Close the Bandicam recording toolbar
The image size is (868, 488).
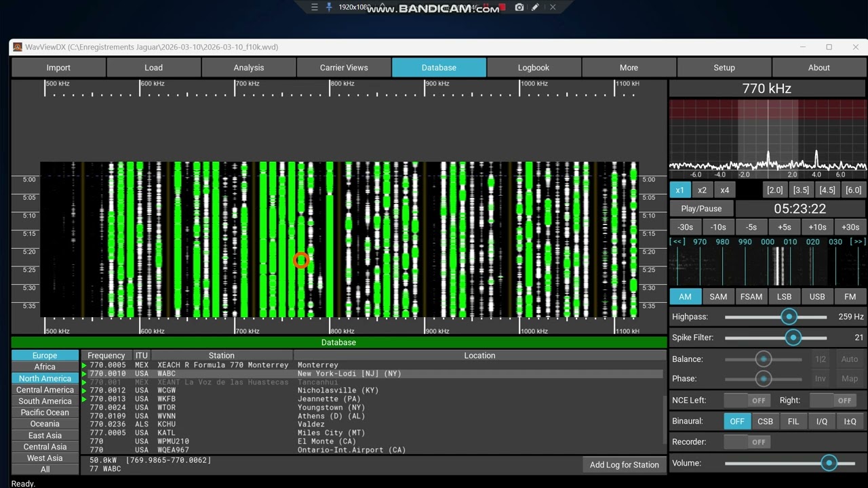click(x=553, y=7)
